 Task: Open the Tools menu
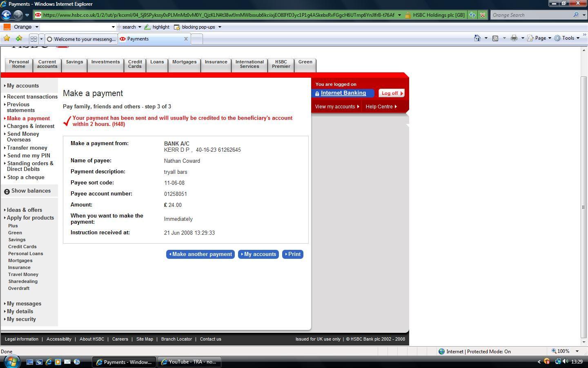tap(567, 38)
